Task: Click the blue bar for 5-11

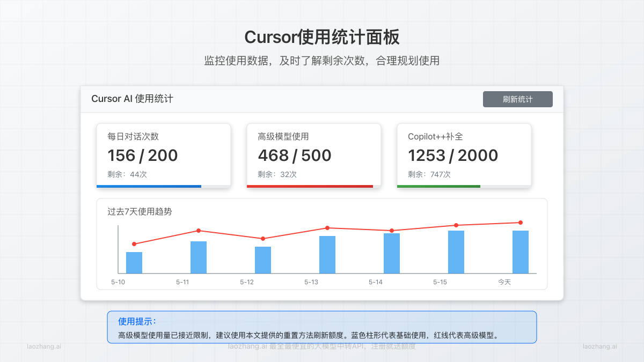Action: pyautogui.click(x=199, y=257)
